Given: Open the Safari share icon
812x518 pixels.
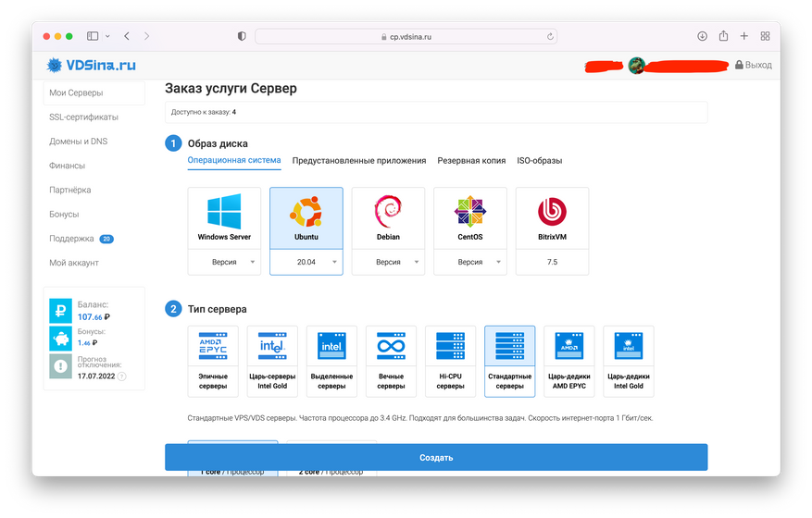Looking at the screenshot, I should click(x=723, y=36).
